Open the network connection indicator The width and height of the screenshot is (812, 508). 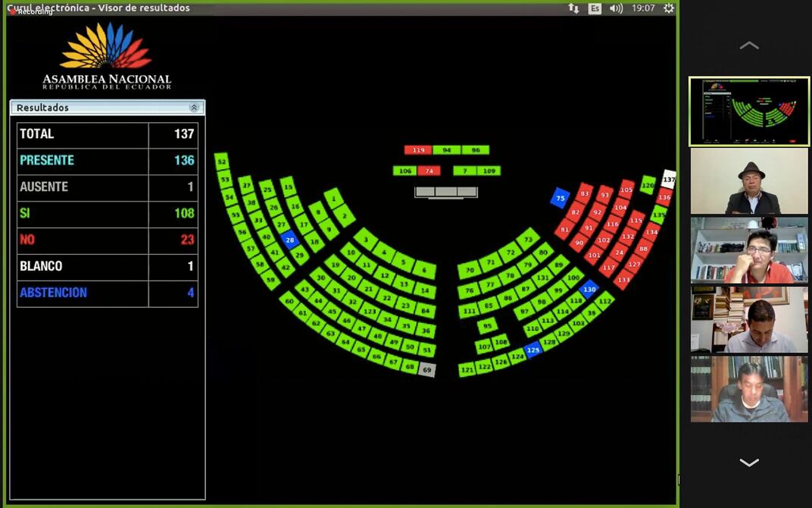[x=573, y=8]
